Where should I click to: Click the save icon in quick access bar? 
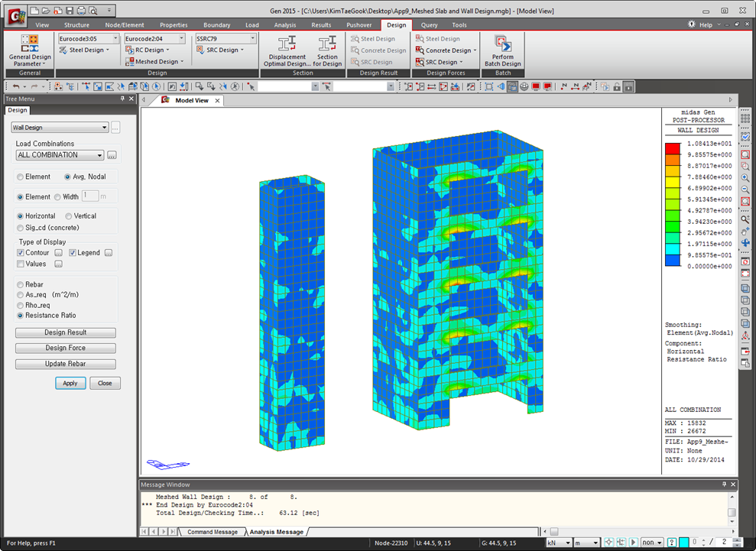coord(70,10)
